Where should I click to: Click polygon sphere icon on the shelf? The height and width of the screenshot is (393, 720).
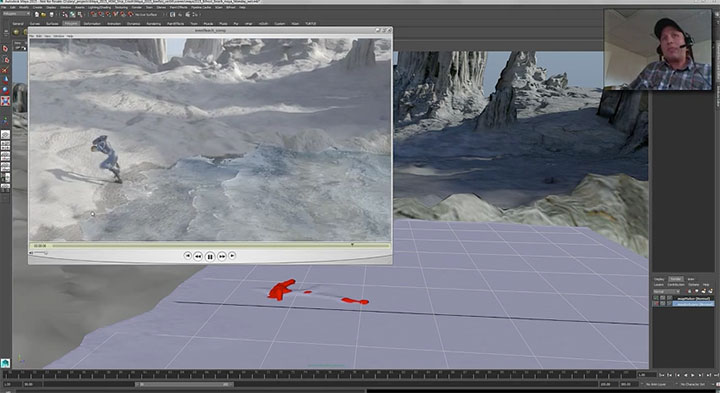[16, 32]
